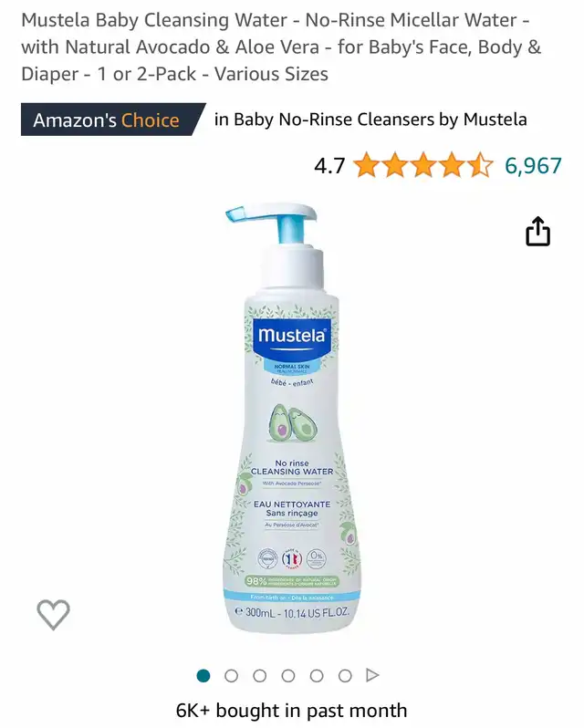Image resolution: width=584 pixels, height=728 pixels.
Task: Show the sixth carousel image dot
Action: (x=345, y=675)
